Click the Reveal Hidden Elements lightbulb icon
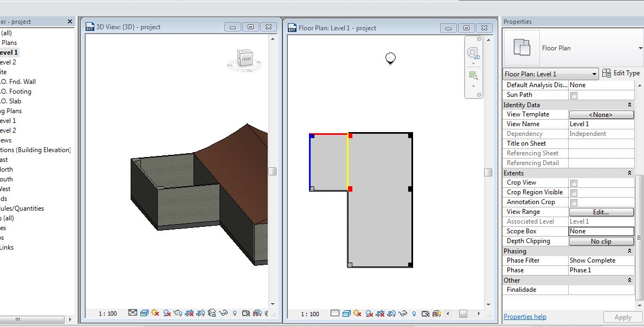This screenshot has height=327, width=644. pyautogui.click(x=414, y=313)
